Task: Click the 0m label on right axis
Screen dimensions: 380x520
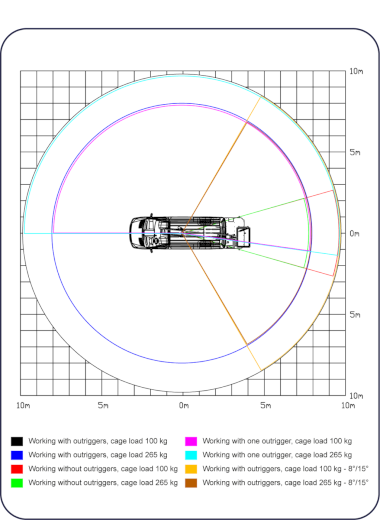Action: pyautogui.click(x=355, y=233)
